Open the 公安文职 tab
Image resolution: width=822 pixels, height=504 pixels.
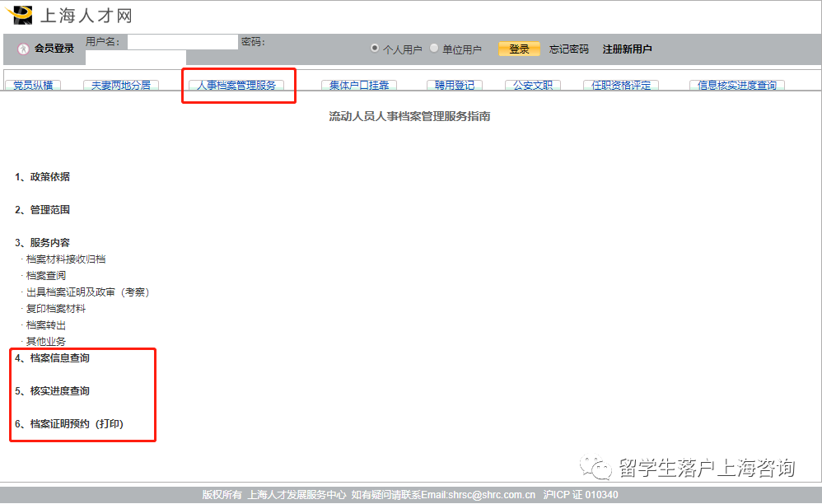532,83
